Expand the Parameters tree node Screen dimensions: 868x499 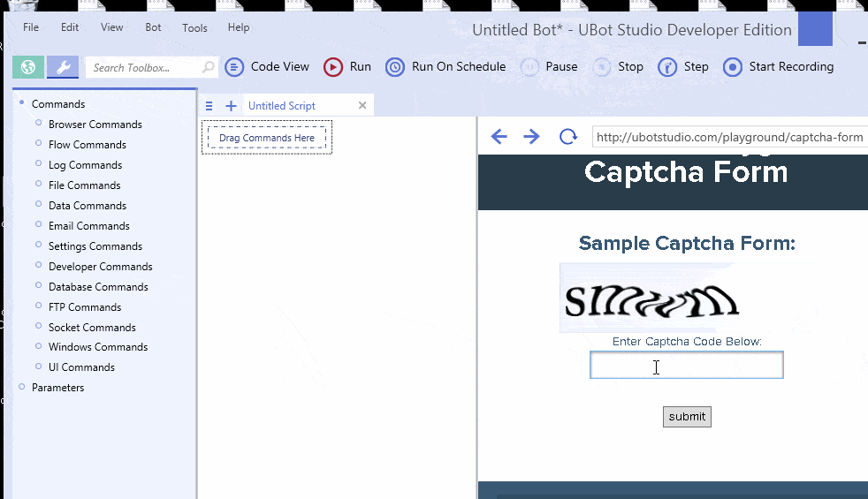pos(57,388)
